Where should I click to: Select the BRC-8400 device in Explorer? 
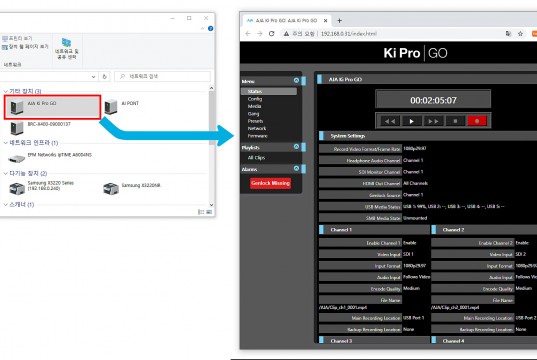tap(40, 128)
